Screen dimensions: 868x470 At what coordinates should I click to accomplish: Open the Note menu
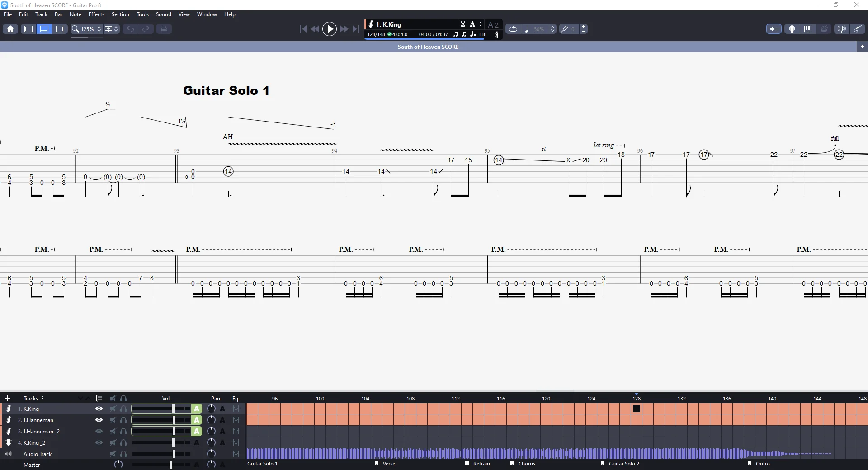pyautogui.click(x=75, y=14)
